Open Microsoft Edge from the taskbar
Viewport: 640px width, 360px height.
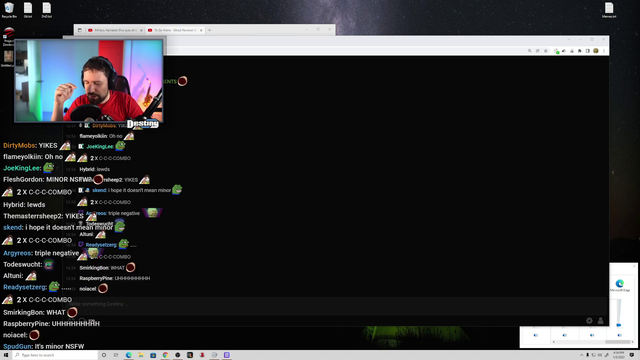click(x=129, y=355)
